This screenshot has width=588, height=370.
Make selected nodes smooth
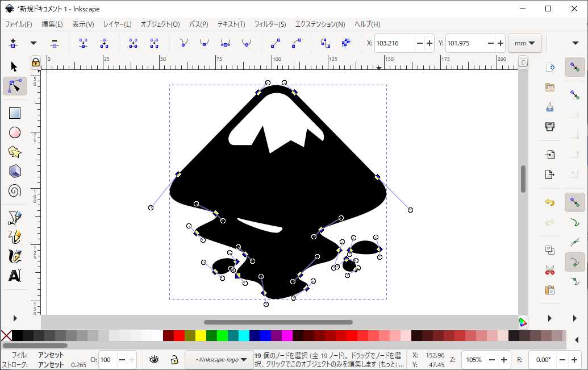(x=204, y=43)
